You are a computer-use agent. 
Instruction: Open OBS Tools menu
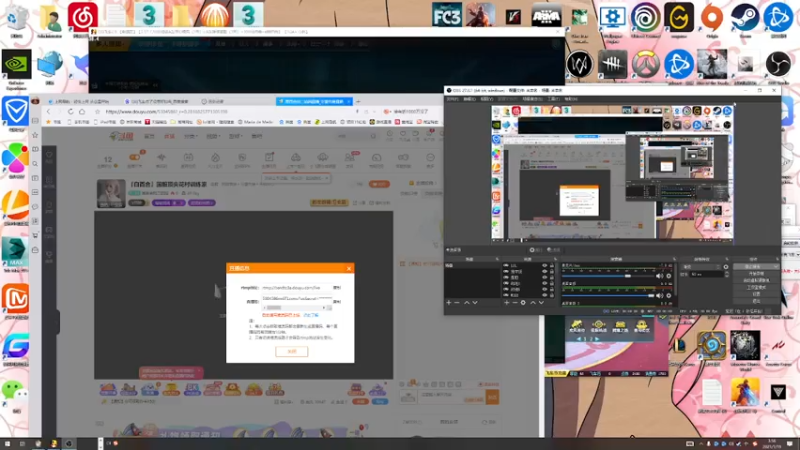tap(556, 99)
